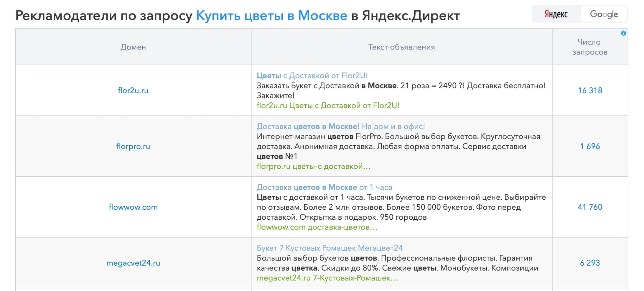Switch to the Яндекс tab

click(x=556, y=14)
